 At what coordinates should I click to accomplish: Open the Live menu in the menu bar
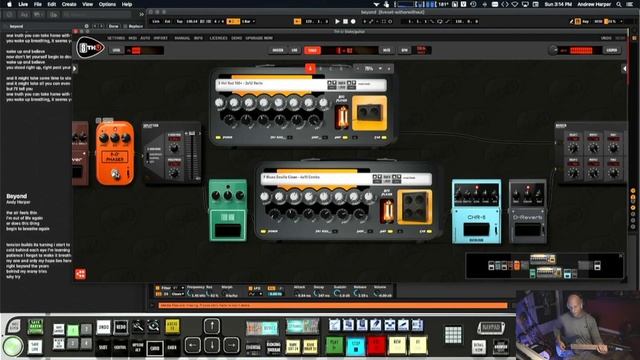[x=23, y=4]
